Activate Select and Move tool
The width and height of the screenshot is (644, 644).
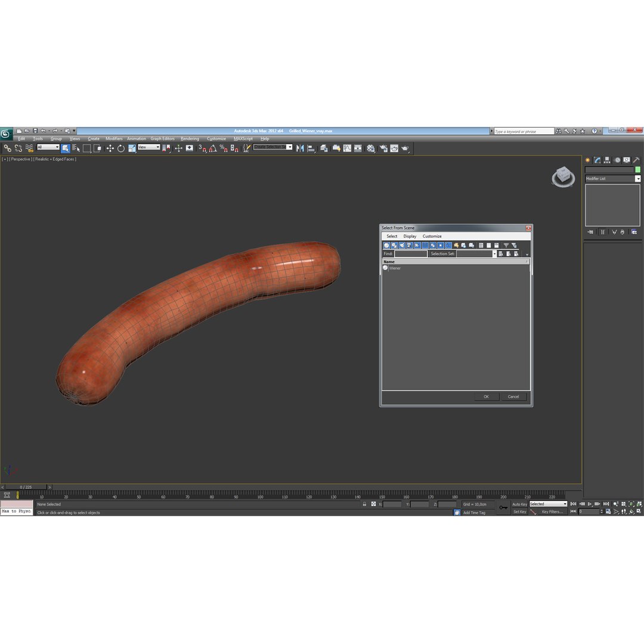point(110,148)
